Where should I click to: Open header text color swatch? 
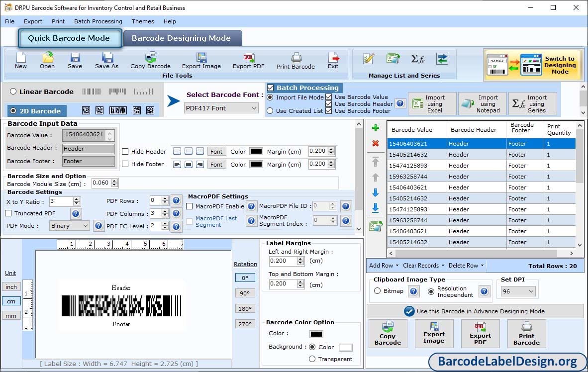tap(256, 151)
